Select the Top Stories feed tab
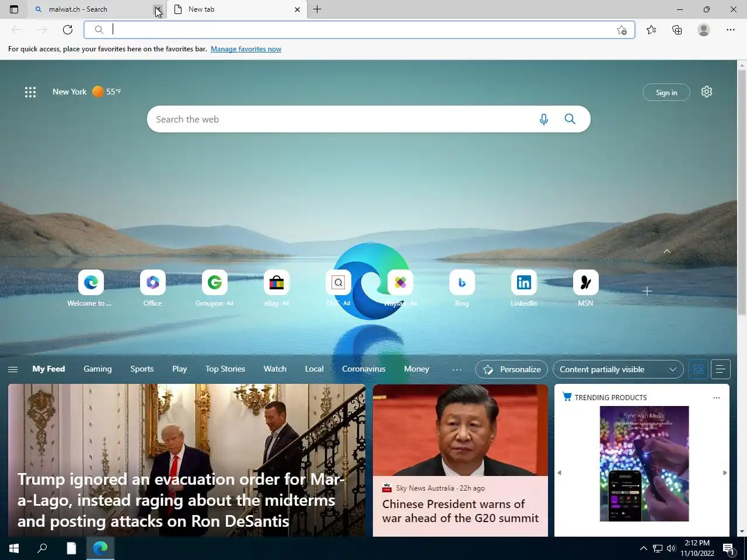 (225, 369)
